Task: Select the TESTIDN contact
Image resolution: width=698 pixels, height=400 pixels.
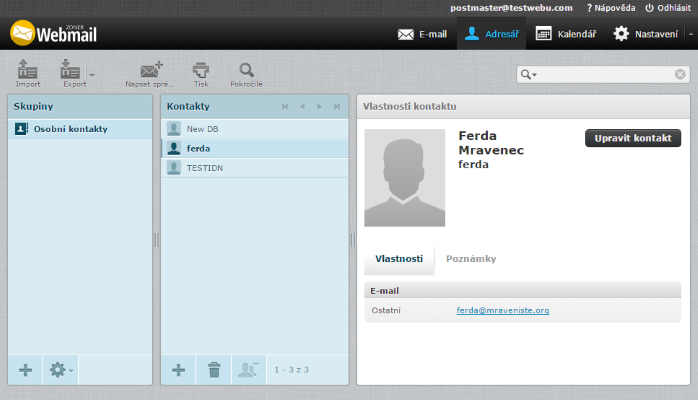Action: click(x=205, y=168)
